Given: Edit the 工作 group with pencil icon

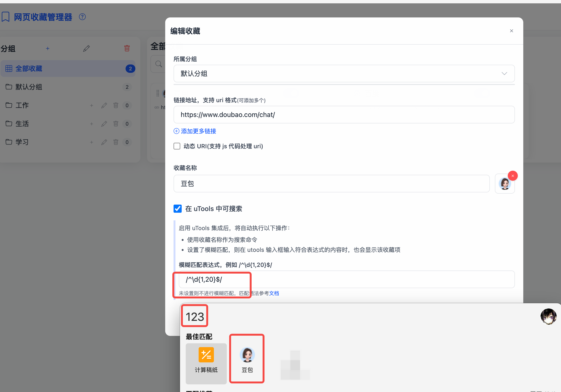Looking at the screenshot, I should tap(104, 105).
